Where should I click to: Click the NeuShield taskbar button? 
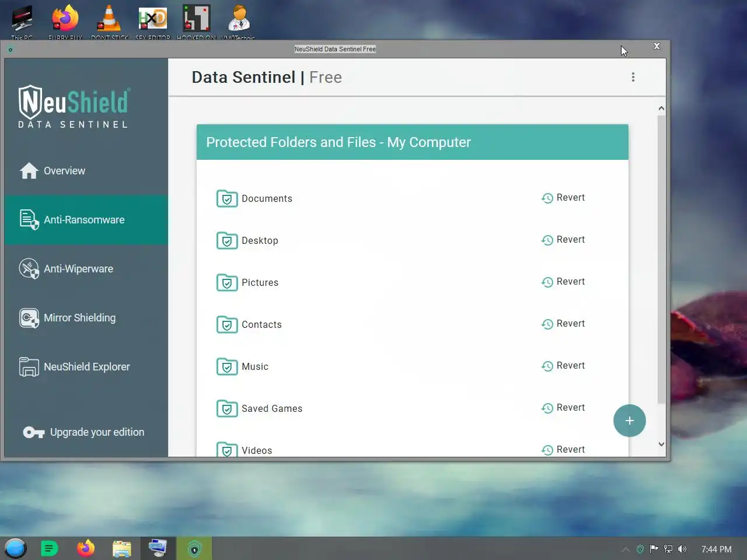click(x=194, y=548)
